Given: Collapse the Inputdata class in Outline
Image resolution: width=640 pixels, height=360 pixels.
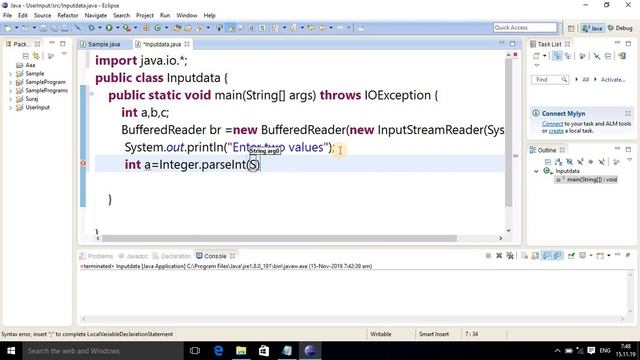Looking at the screenshot, I should coord(536,171).
